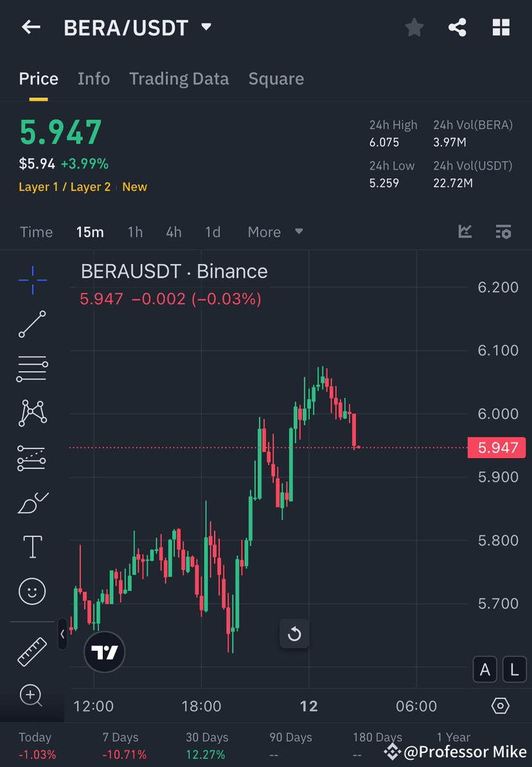Image resolution: width=532 pixels, height=767 pixels.
Task: Select the Fibonacci channel tool
Action: 32,459
